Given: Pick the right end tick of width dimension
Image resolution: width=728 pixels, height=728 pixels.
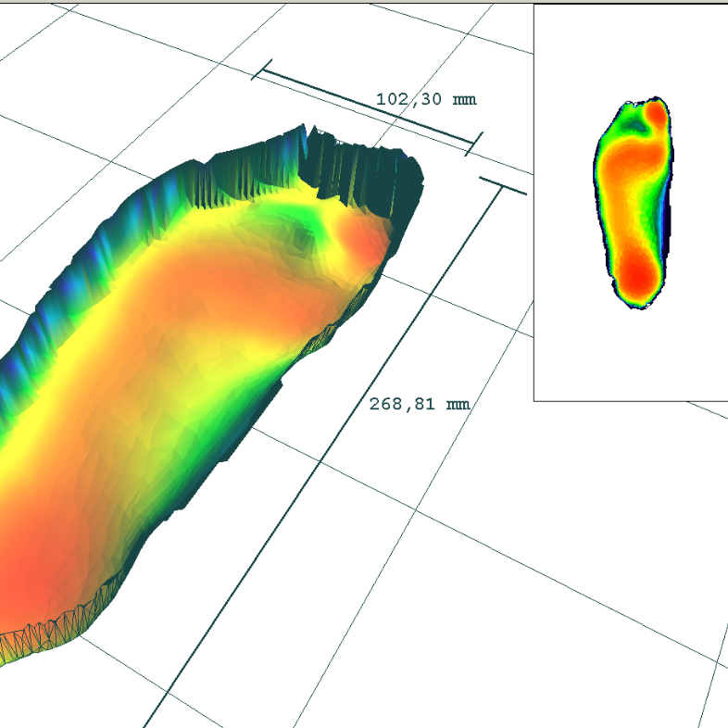Looking at the screenshot, I should tap(474, 144).
